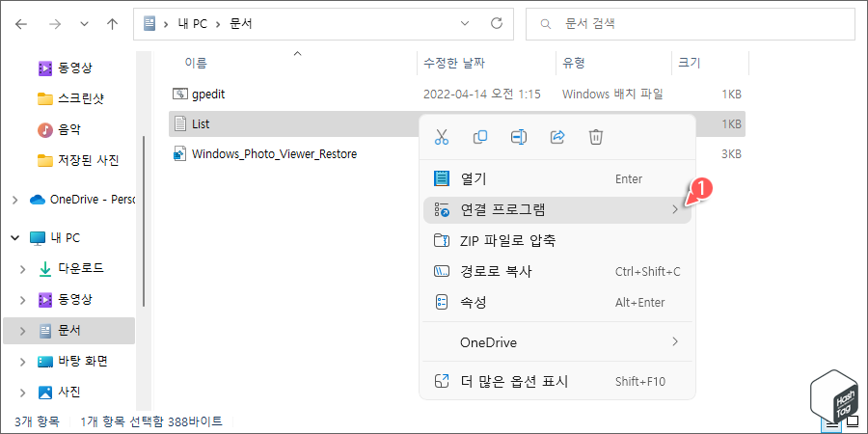Expand the 문서 tree node
Screen dimensions: 868x434
tap(23, 331)
